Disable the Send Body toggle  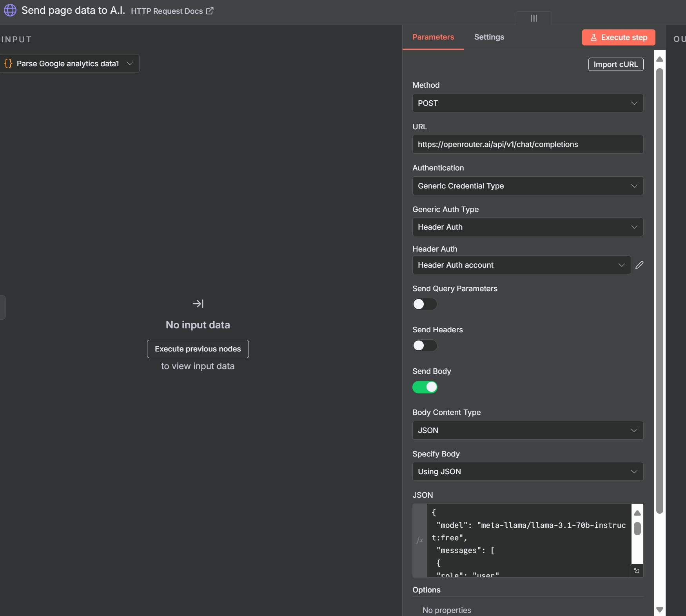[425, 387]
